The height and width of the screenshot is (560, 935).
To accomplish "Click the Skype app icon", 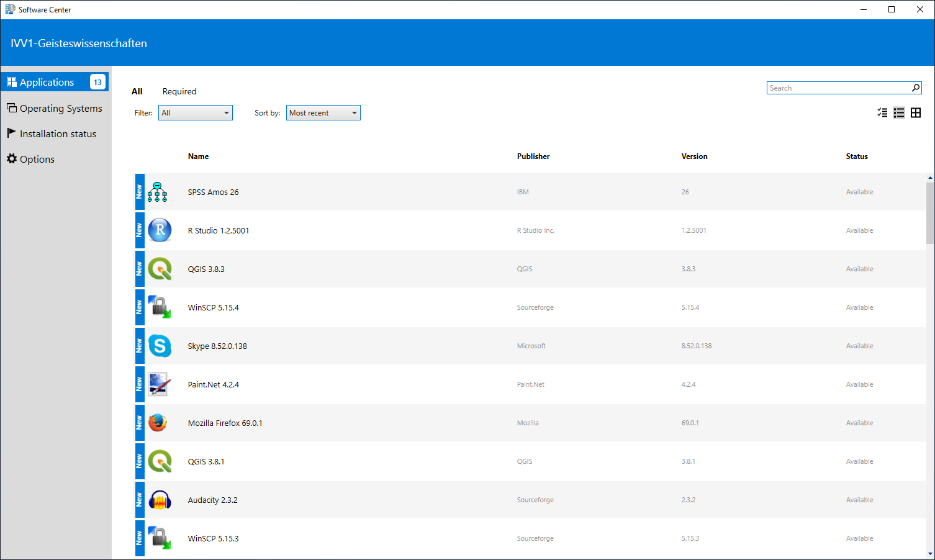I will click(160, 346).
